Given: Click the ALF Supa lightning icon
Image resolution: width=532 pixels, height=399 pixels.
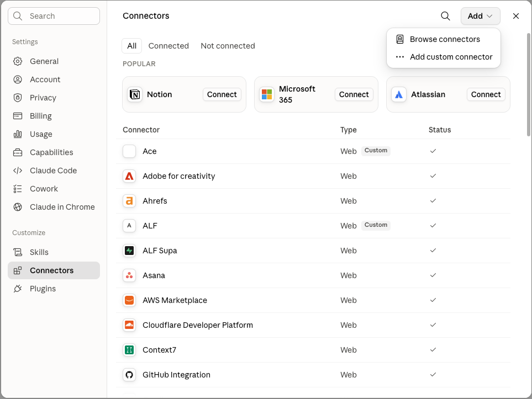Looking at the screenshot, I should point(129,251).
